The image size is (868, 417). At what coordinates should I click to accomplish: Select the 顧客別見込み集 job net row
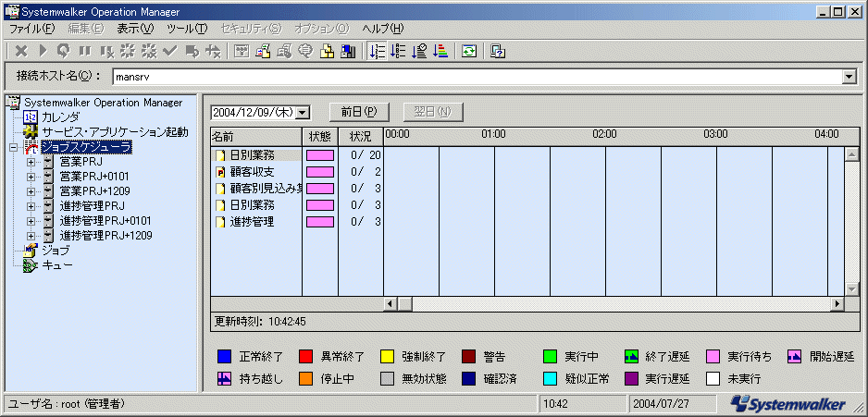click(x=297, y=189)
